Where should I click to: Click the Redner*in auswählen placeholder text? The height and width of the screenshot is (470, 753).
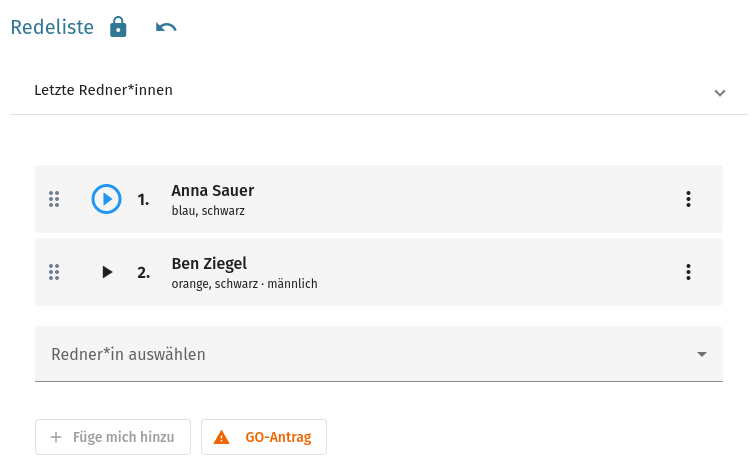pyautogui.click(x=128, y=354)
